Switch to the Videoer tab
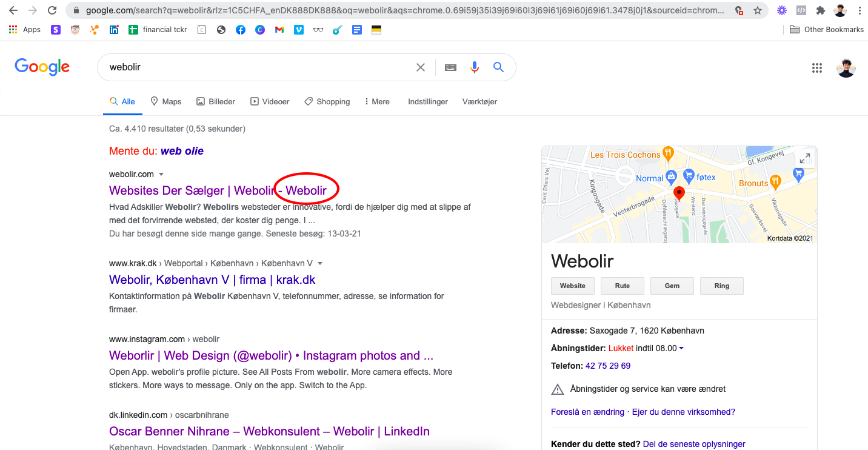 (x=270, y=101)
